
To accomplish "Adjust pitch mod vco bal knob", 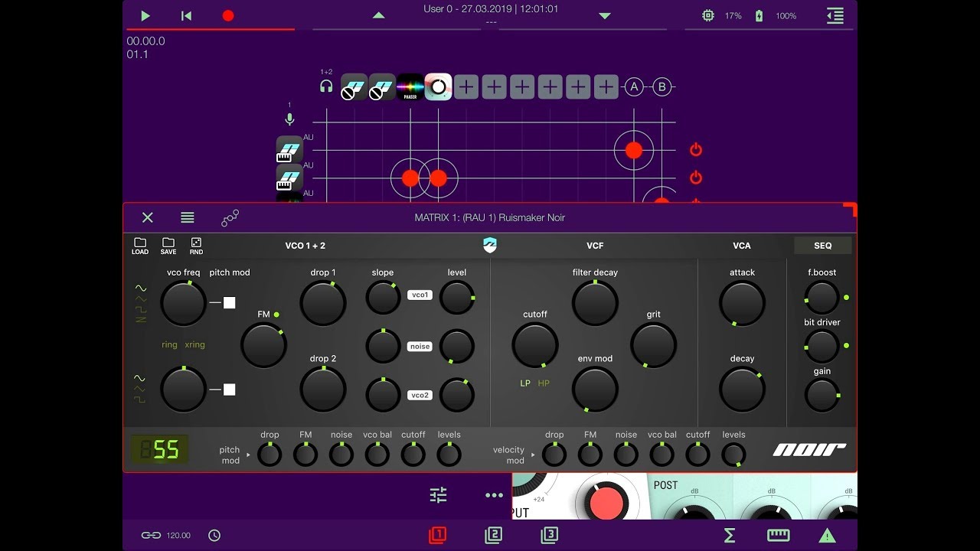I will point(377,455).
